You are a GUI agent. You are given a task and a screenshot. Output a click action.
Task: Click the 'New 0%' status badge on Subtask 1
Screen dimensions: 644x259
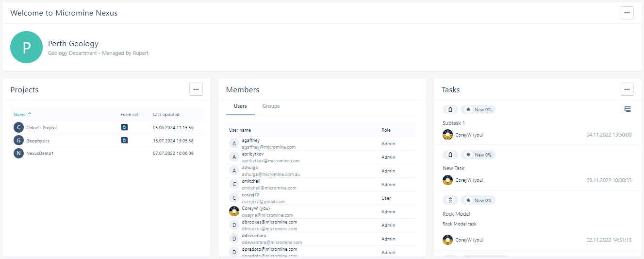tap(478, 109)
